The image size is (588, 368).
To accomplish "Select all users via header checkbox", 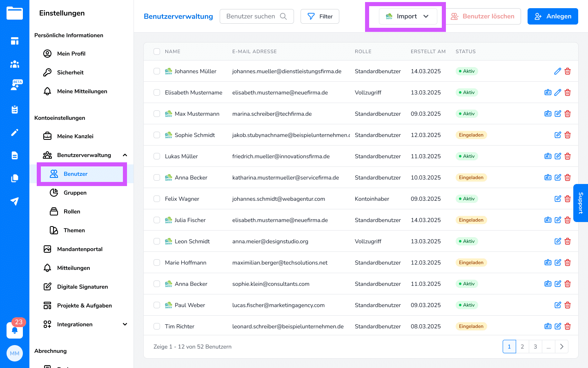I will pos(157,52).
